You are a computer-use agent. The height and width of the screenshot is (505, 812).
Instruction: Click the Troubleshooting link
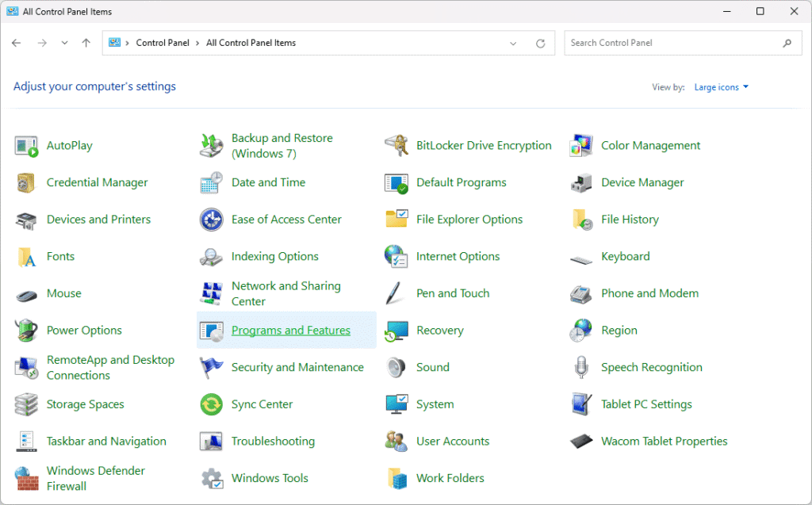coord(273,442)
